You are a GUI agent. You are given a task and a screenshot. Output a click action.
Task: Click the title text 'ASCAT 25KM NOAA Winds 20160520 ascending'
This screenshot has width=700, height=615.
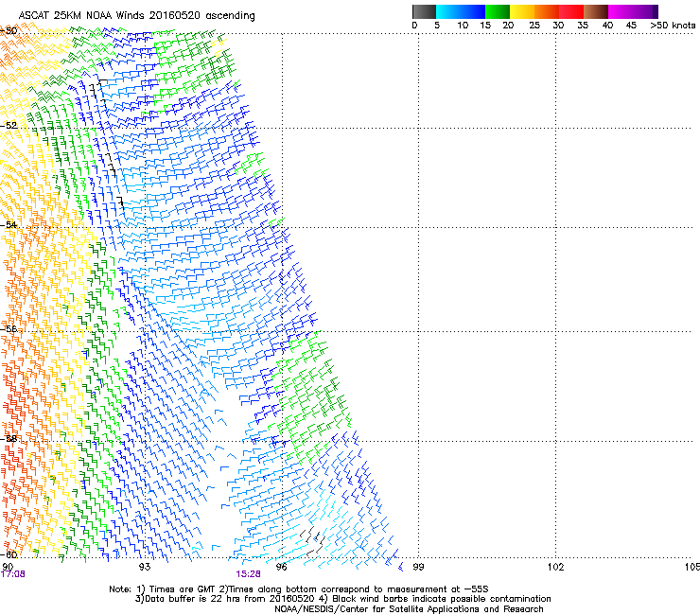click(x=136, y=16)
